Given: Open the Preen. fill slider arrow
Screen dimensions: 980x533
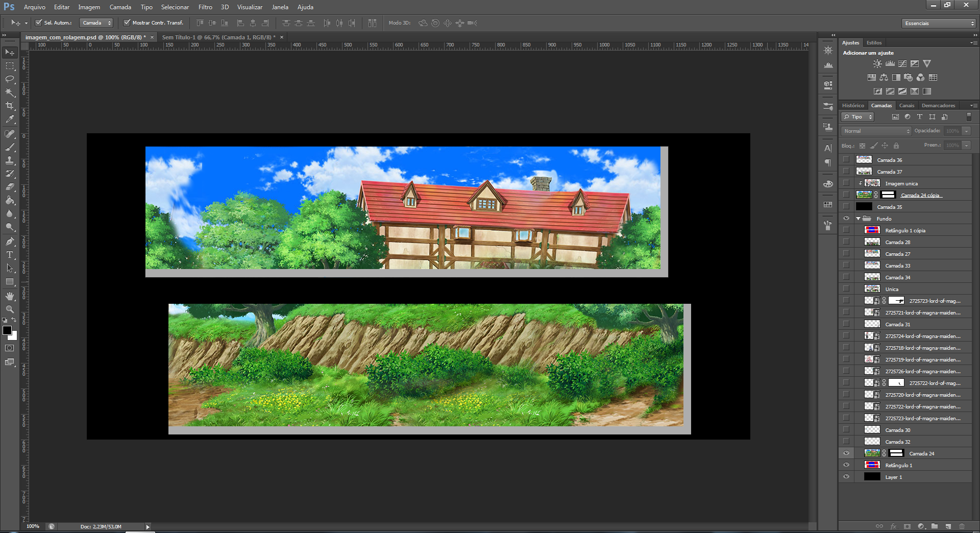Looking at the screenshot, I should point(967,146).
